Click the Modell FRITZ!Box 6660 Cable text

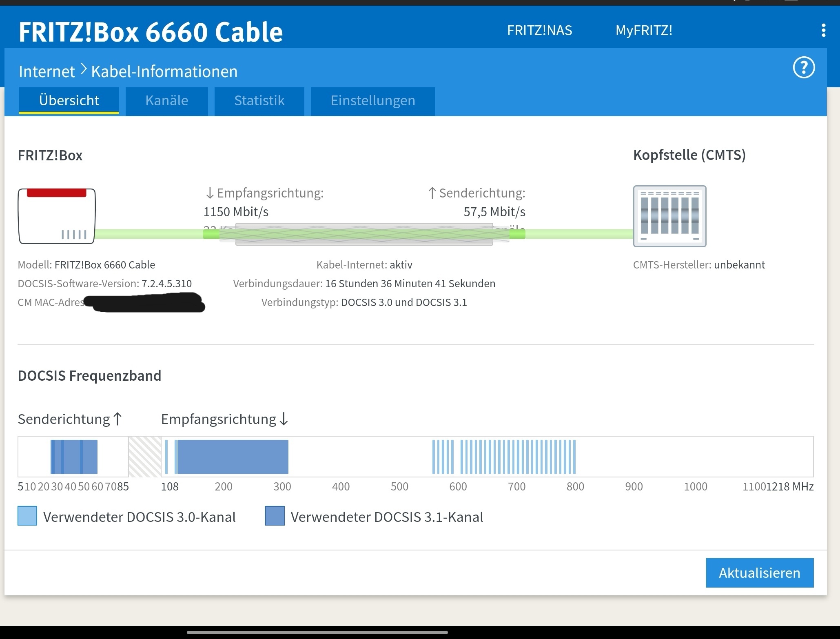coord(86,265)
